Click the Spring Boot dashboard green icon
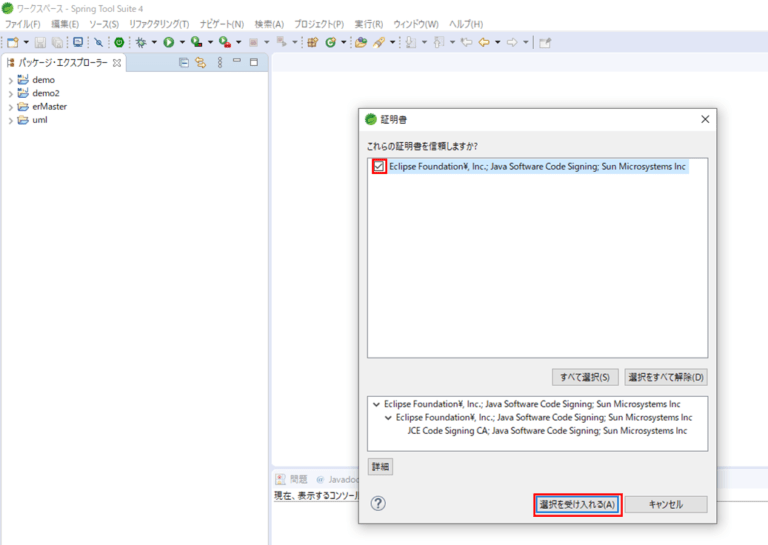The image size is (768, 545). (119, 42)
